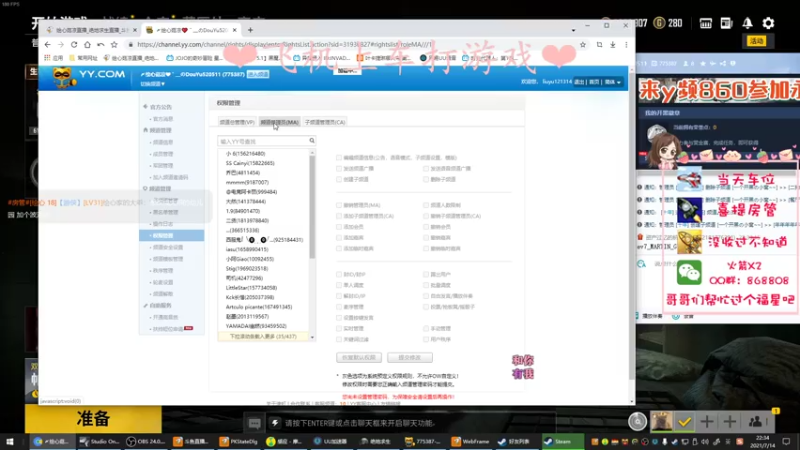Select user Articulo picante(167491345)

coord(259,307)
